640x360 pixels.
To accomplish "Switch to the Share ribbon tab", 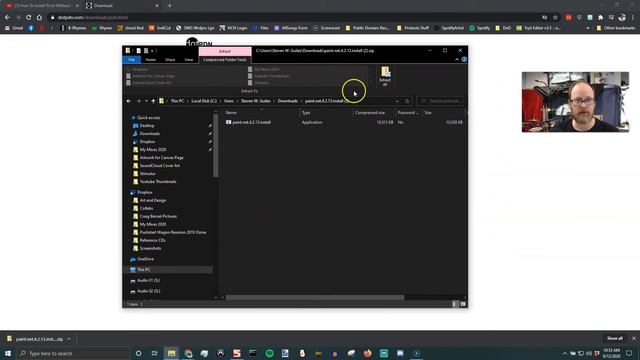I will point(170,60).
